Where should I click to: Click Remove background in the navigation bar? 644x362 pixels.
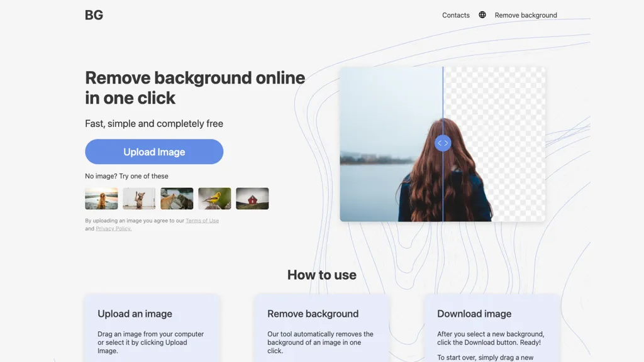tap(526, 15)
